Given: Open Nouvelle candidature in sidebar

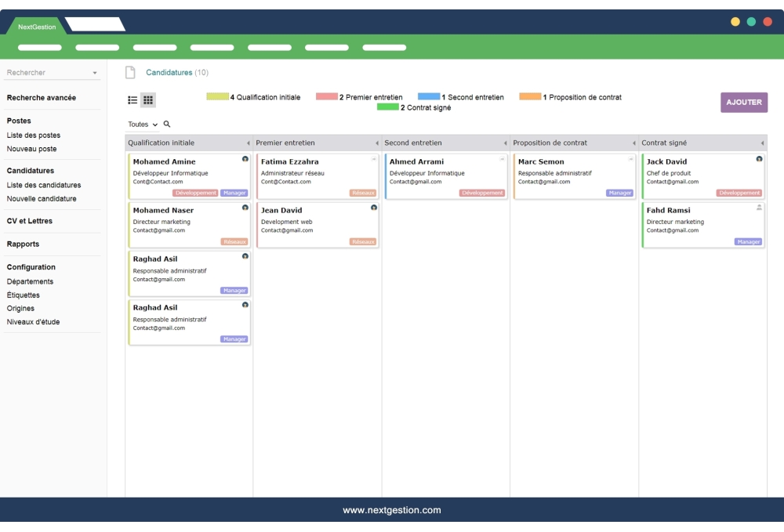Looking at the screenshot, I should click(x=42, y=199).
